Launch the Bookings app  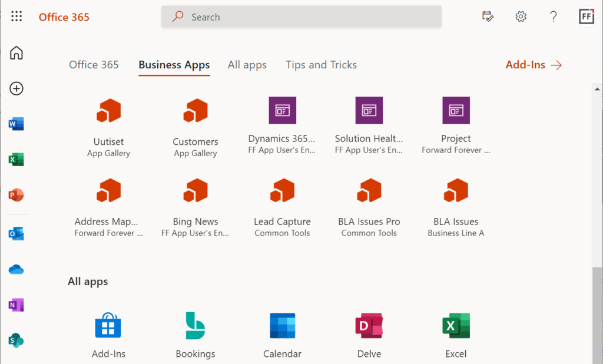coord(196,325)
